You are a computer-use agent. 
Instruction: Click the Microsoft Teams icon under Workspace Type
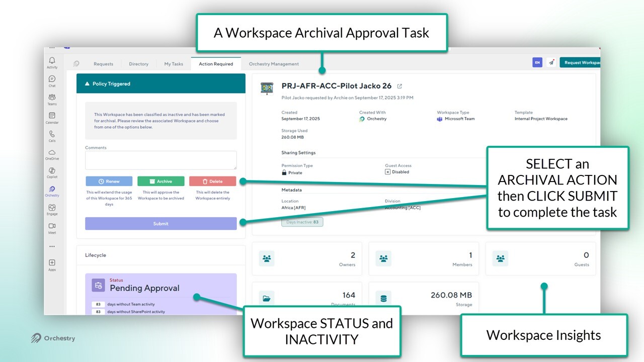pos(440,119)
